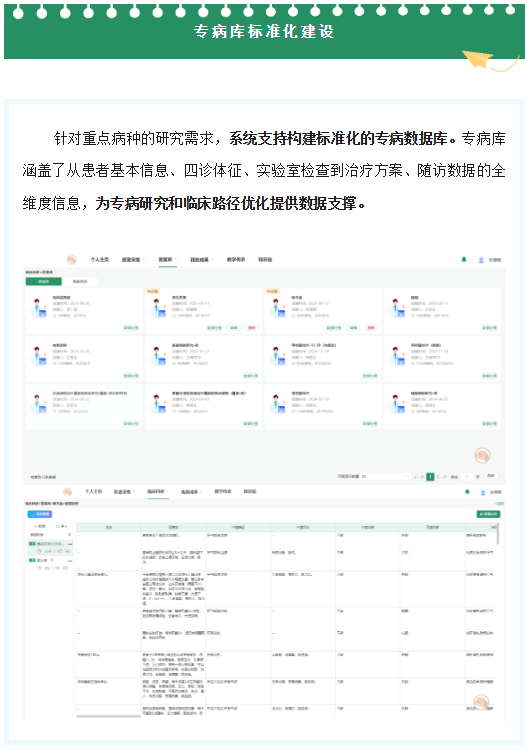This screenshot has width=527, height=750.
Task: Click the round logo beside upper 个人主页
Action: 72,259
